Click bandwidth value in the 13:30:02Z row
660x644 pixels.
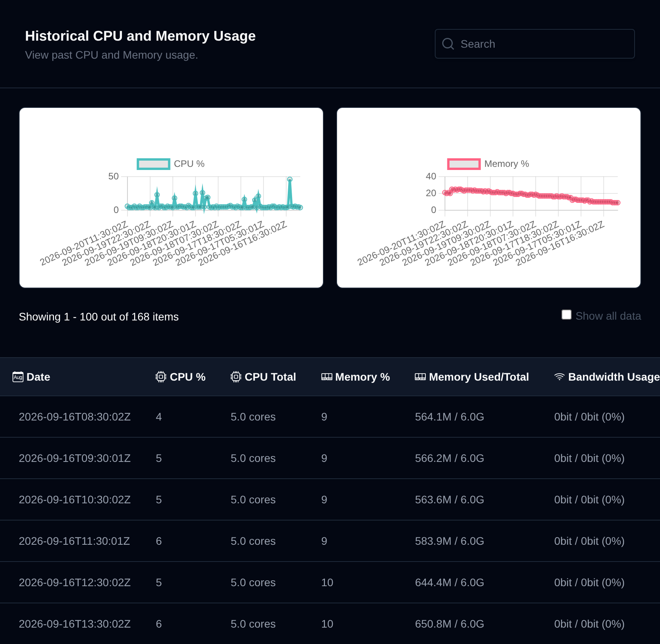589,624
